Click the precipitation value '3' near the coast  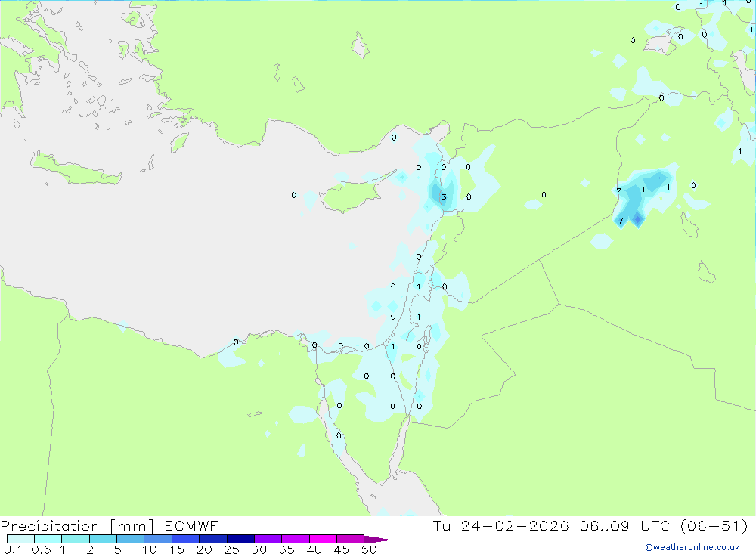[x=444, y=197]
